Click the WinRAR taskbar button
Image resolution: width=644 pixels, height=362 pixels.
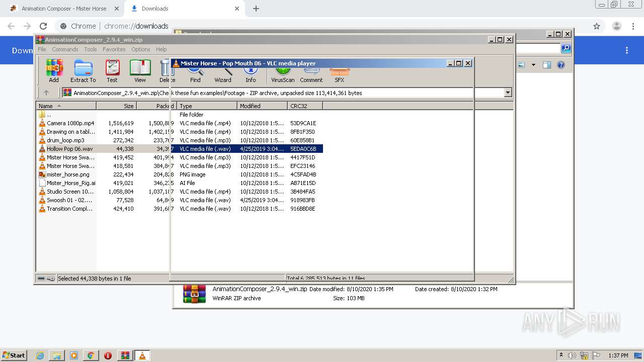(125, 355)
